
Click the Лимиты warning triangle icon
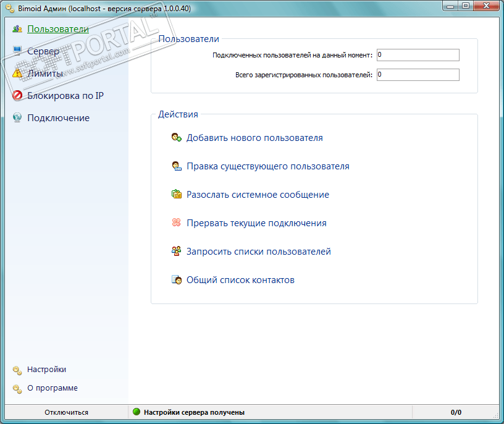[17, 74]
